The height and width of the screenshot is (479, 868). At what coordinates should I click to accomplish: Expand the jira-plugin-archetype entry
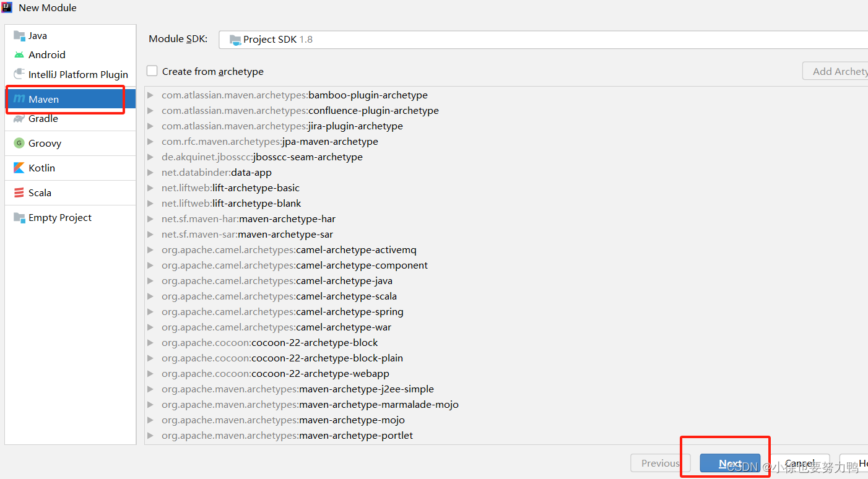150,126
